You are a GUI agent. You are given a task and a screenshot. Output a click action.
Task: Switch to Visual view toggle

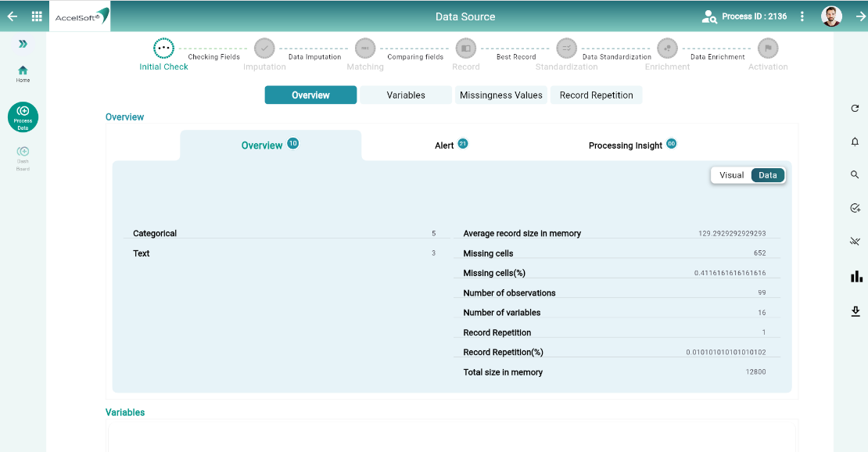click(731, 175)
